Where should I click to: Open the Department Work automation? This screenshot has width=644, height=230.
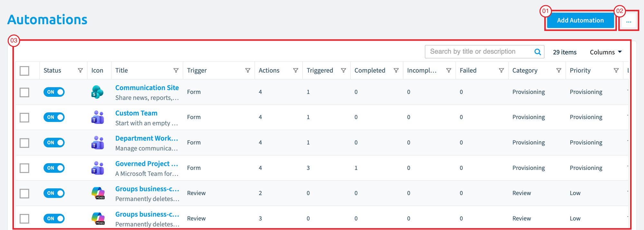click(147, 138)
